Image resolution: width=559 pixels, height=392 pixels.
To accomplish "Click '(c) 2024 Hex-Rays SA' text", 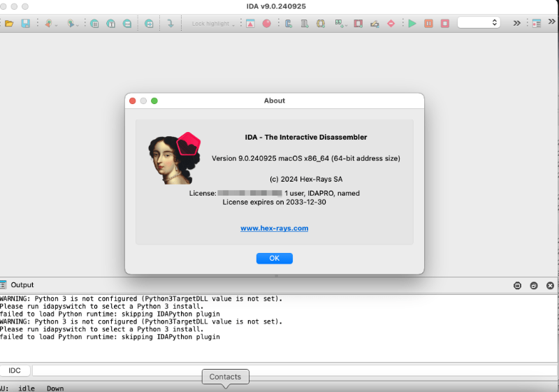I will (306, 179).
